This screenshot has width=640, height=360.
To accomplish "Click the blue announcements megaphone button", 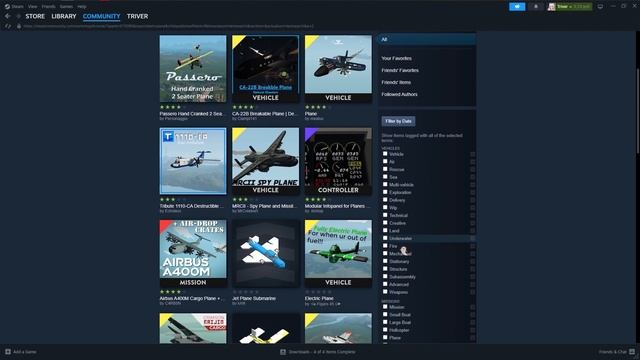I will 517,7.
